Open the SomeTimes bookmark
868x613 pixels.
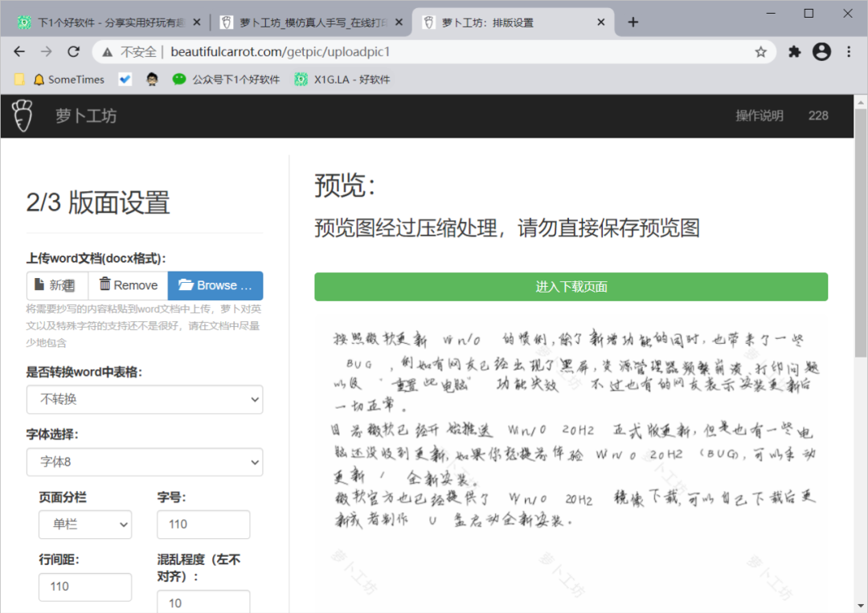tap(68, 80)
